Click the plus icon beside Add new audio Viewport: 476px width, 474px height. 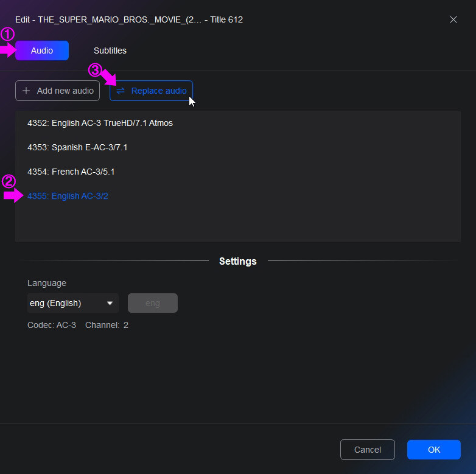coord(26,91)
